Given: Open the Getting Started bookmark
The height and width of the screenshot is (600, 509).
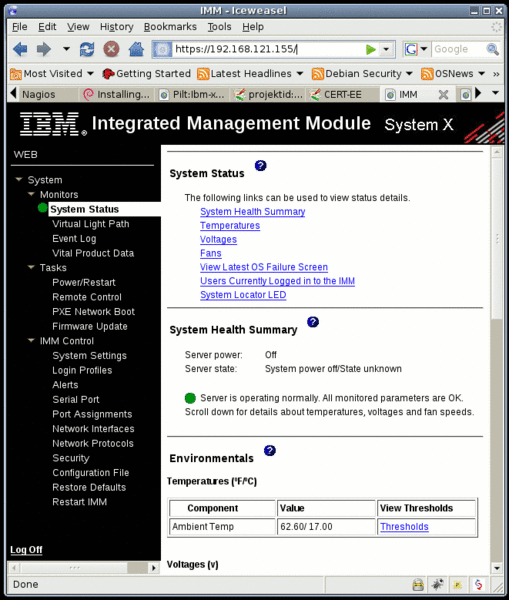Looking at the screenshot, I should click(x=147, y=73).
